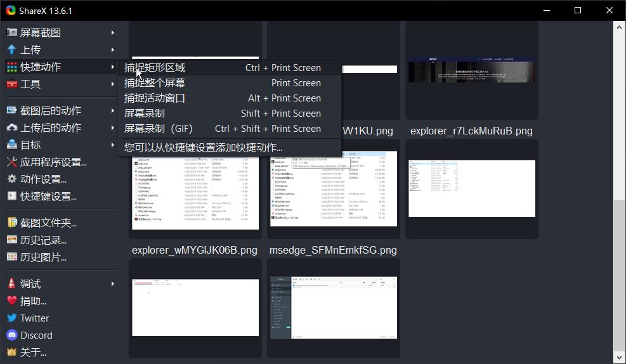
Task: Click the 快捷键设置 keyboard icon
Action: point(12,196)
